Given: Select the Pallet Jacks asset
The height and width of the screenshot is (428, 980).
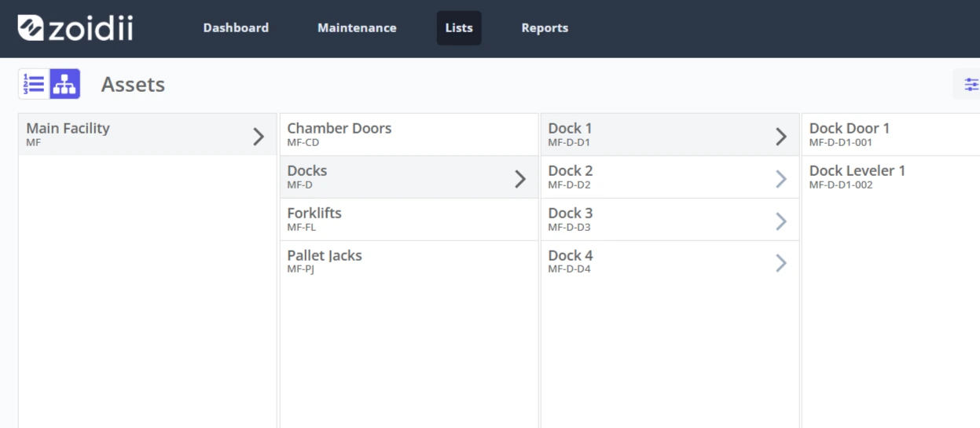Looking at the screenshot, I should (409, 262).
